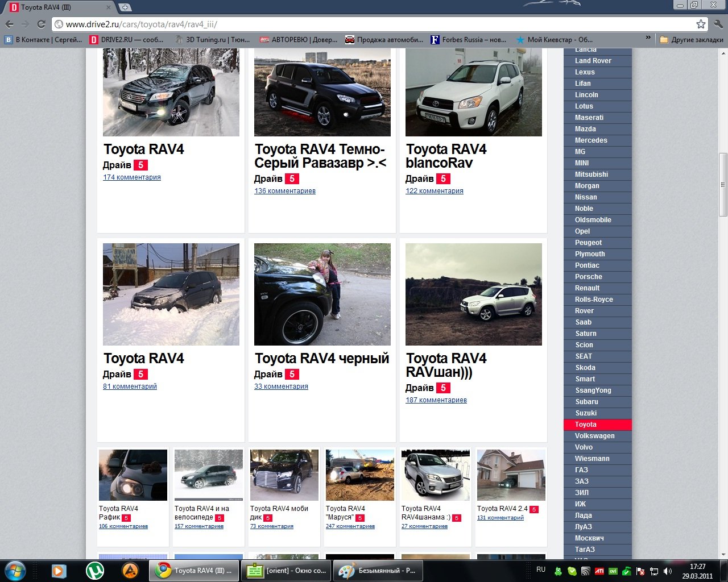The height and width of the screenshot is (582, 728).
Task: Open Toyota RAV4 Темно-Серый Равазавр title
Action: click(x=320, y=156)
